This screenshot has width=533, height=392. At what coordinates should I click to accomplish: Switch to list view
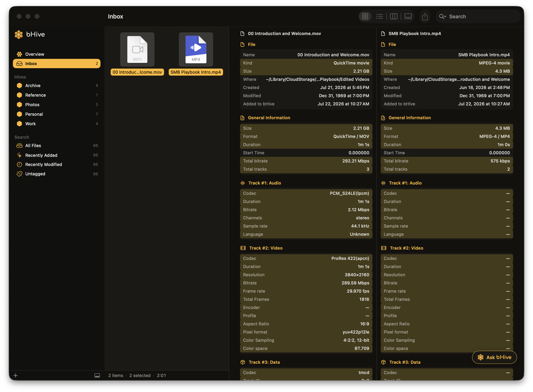tap(379, 16)
